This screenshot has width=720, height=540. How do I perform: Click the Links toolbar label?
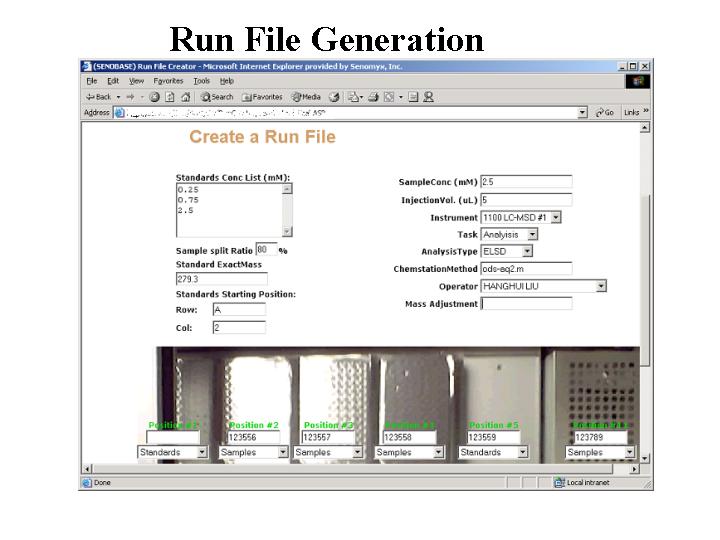[x=631, y=112]
